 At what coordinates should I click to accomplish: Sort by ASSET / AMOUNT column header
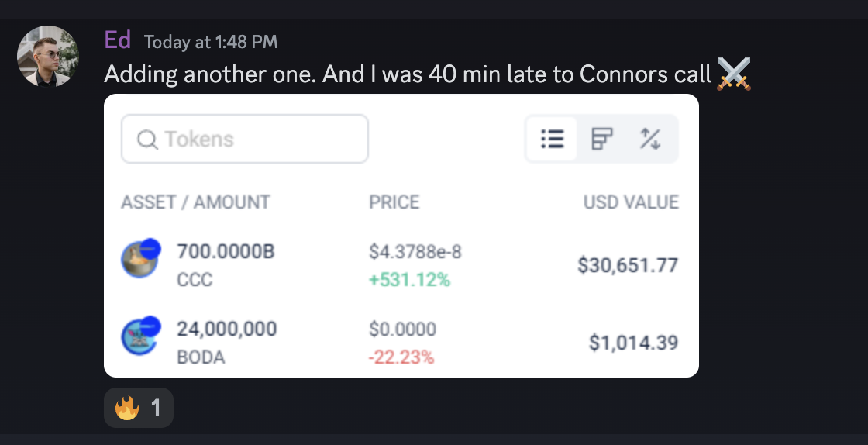click(195, 202)
